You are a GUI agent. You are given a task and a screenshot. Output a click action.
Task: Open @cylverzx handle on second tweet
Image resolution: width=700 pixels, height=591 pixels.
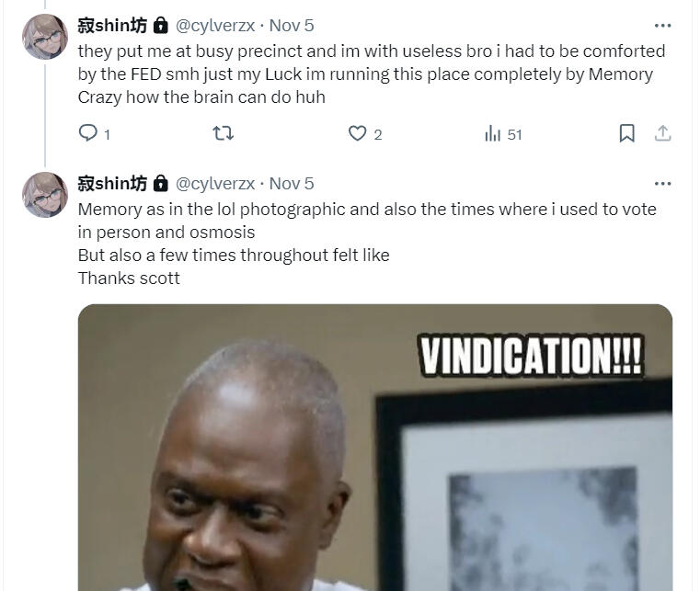(x=215, y=183)
